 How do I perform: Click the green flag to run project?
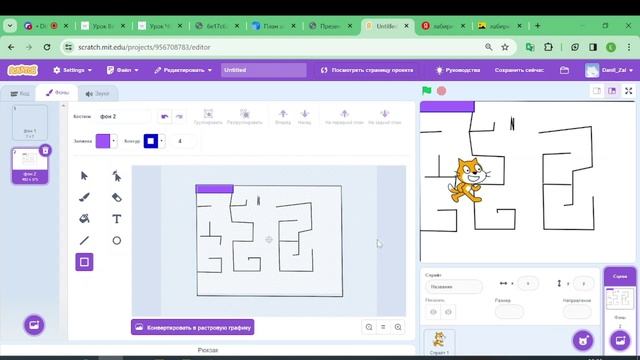(427, 91)
